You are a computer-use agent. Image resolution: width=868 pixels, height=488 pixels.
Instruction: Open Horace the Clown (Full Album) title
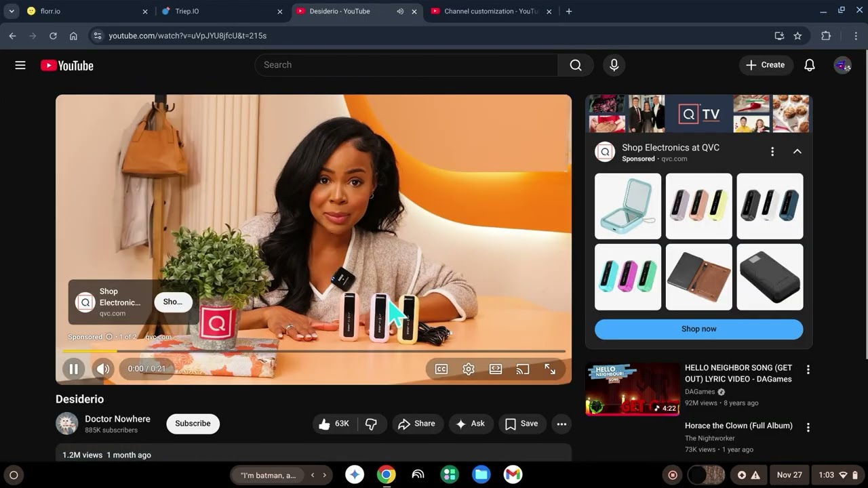[738, 426]
